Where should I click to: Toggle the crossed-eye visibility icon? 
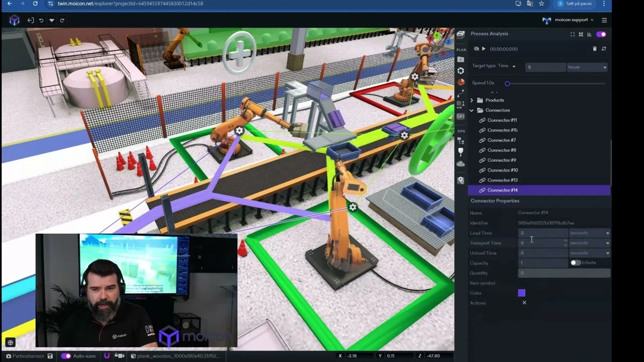coord(476,49)
